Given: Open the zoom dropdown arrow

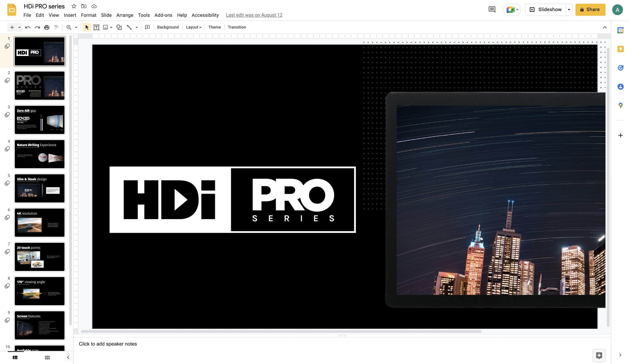Looking at the screenshot, I should click(x=76, y=27).
